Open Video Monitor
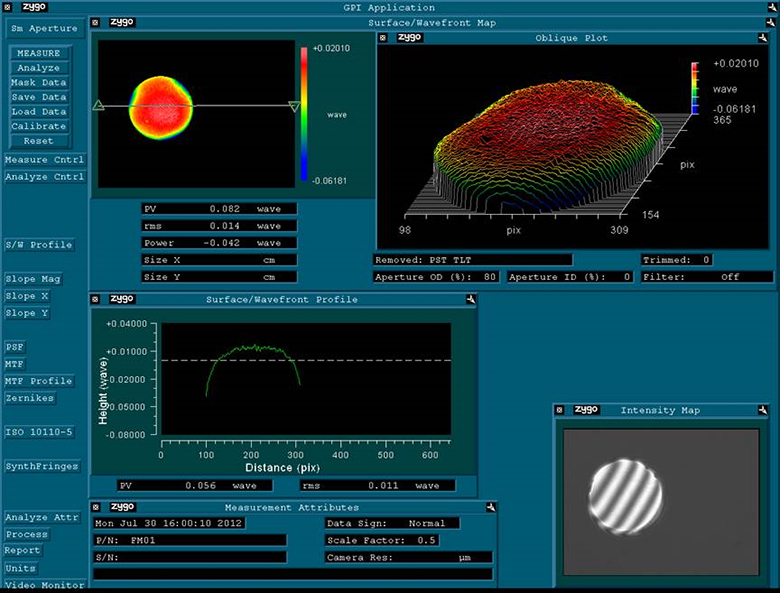The height and width of the screenshot is (593, 780). point(45,585)
